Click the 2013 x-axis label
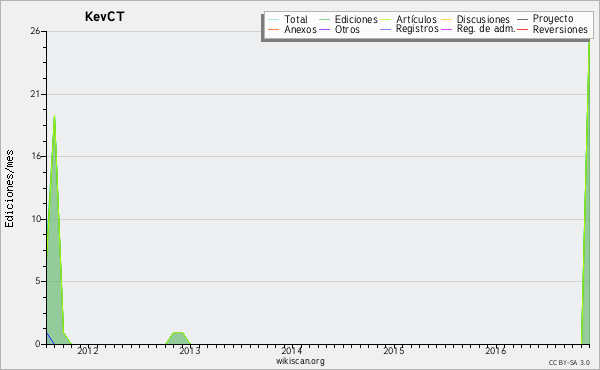 [190, 350]
